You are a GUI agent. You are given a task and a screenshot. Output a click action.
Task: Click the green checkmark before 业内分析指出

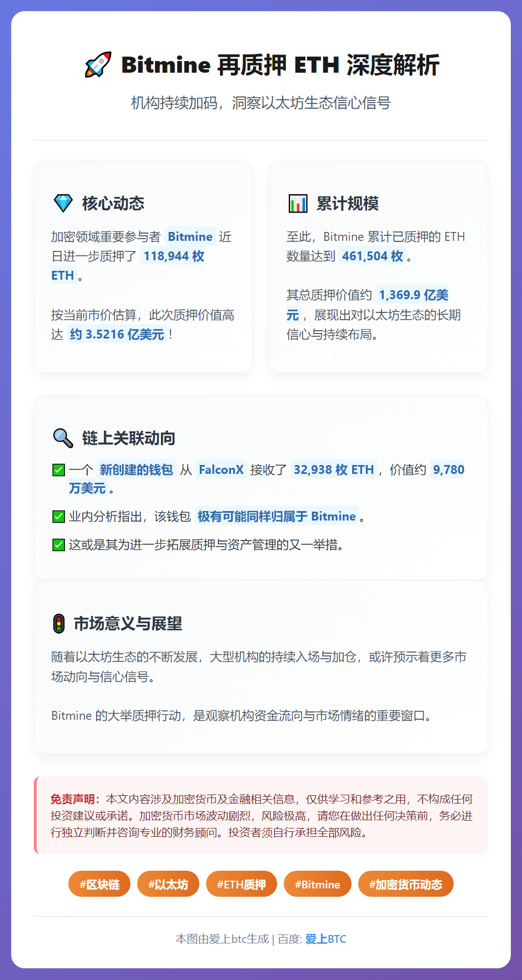[x=58, y=517]
